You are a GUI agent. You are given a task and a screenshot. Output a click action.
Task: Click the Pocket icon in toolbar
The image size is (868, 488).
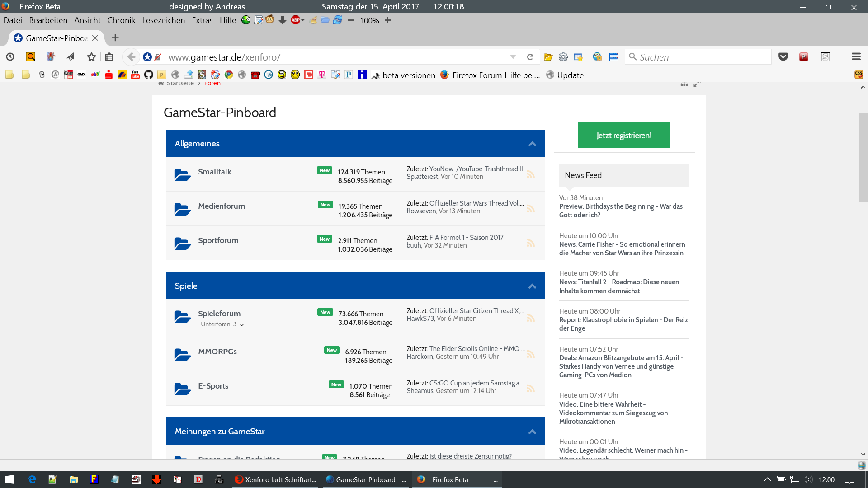pos(783,57)
